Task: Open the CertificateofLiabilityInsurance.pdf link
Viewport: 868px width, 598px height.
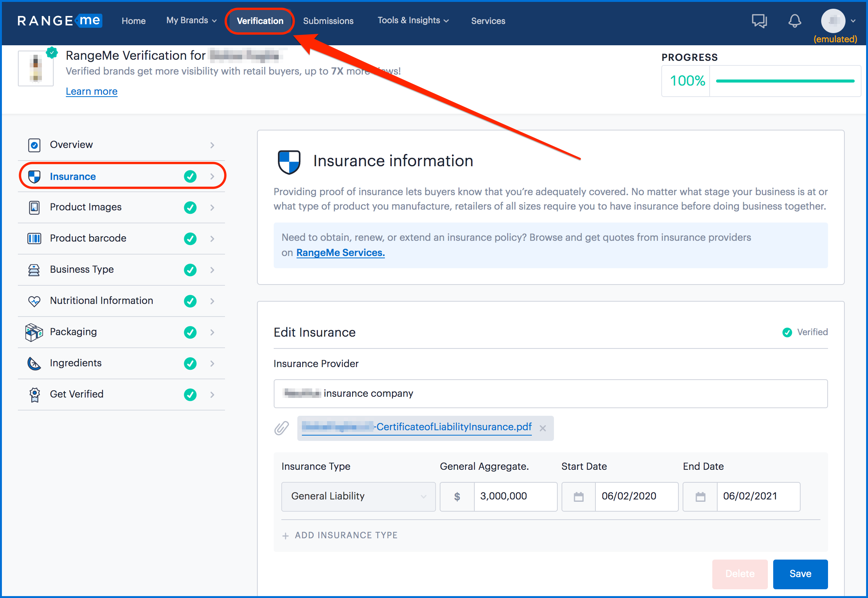Action: coord(417,427)
